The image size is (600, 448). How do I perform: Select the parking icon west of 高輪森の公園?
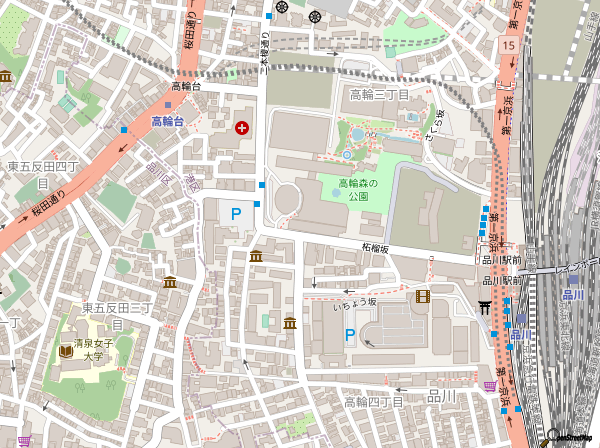pos(236,213)
